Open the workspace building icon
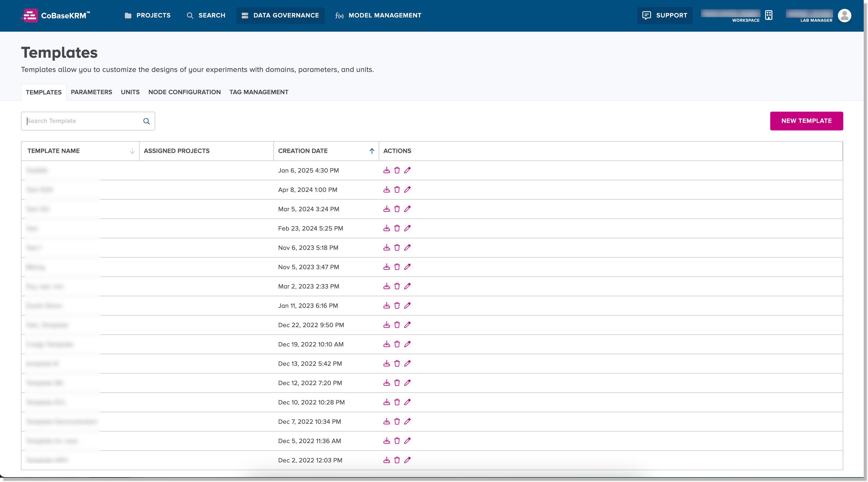Image resolution: width=868 pixels, height=482 pixels. coord(769,15)
